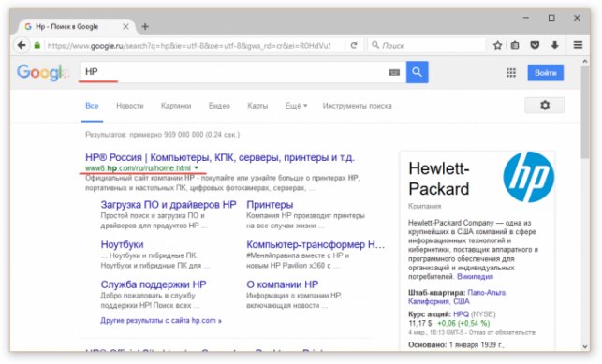Image resolution: width=602 pixels, height=364 pixels.
Task: Click the scrollbar down arrow
Action: click(x=585, y=346)
